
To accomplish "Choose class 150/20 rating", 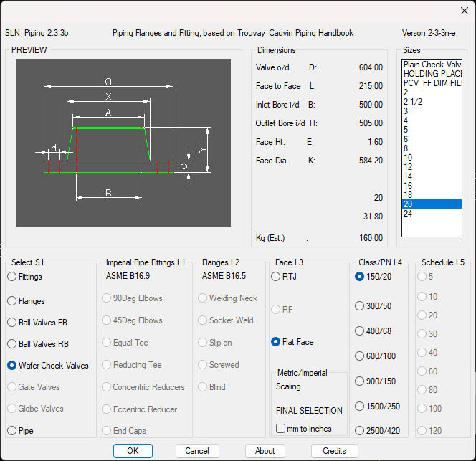I will (373, 277).
